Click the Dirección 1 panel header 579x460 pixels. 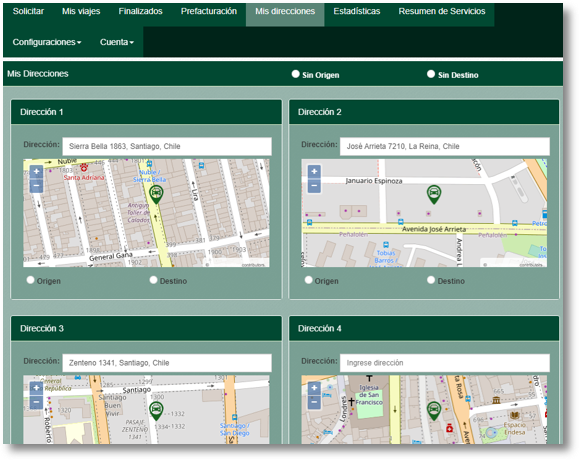pyautogui.click(x=146, y=112)
